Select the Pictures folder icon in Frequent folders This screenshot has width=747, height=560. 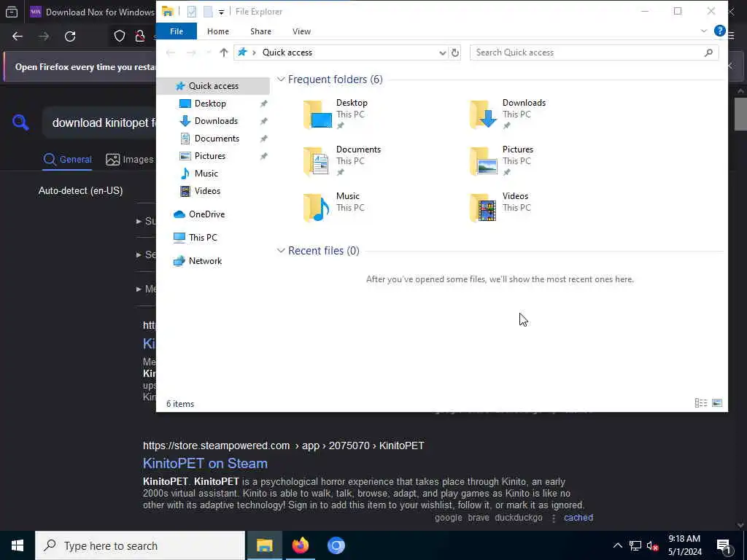pyautogui.click(x=483, y=161)
